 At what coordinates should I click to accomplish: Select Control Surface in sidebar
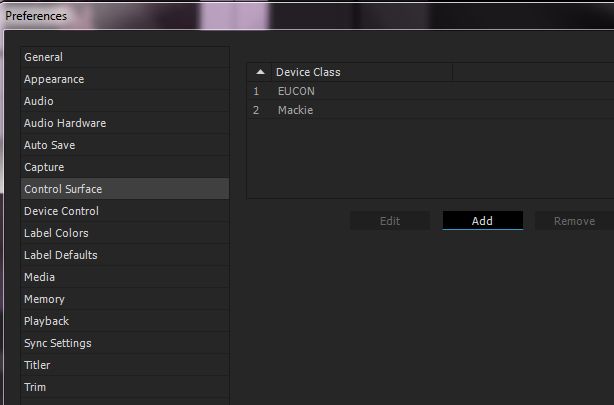[x=63, y=189]
